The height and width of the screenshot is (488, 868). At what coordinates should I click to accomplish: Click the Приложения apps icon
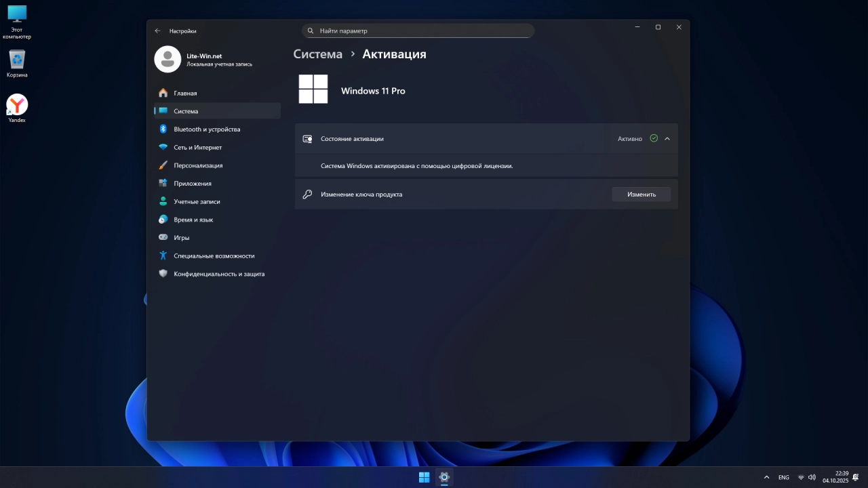coord(163,183)
